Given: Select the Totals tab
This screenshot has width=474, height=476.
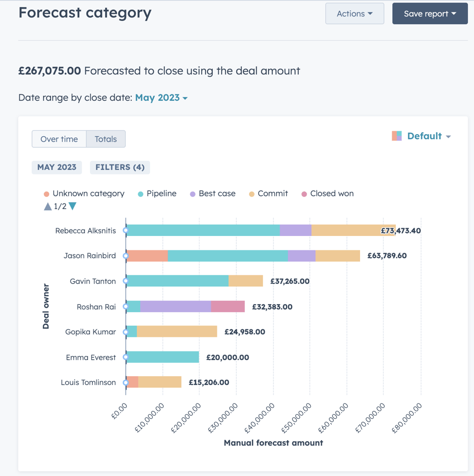Looking at the screenshot, I should click(105, 139).
